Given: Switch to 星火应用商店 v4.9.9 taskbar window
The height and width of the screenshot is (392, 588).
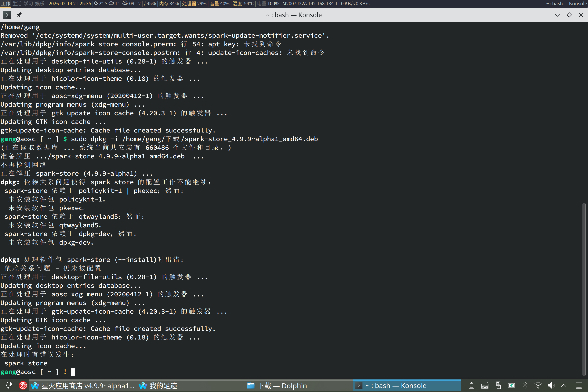Looking at the screenshot, I should [x=83, y=386].
